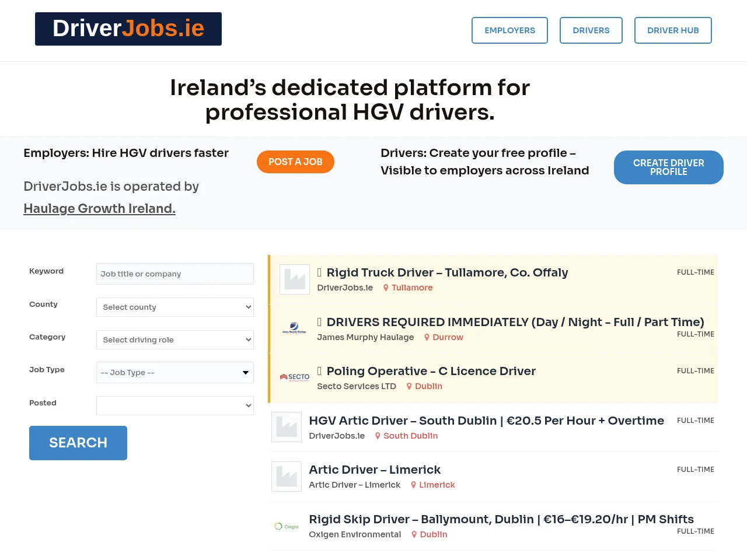747x560 pixels.
Task: Click the Durrow location text
Action: click(x=448, y=337)
